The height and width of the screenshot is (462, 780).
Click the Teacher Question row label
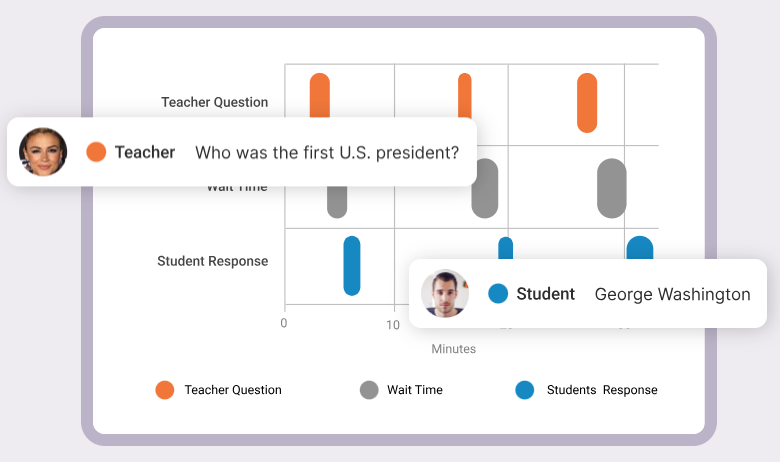(x=214, y=102)
